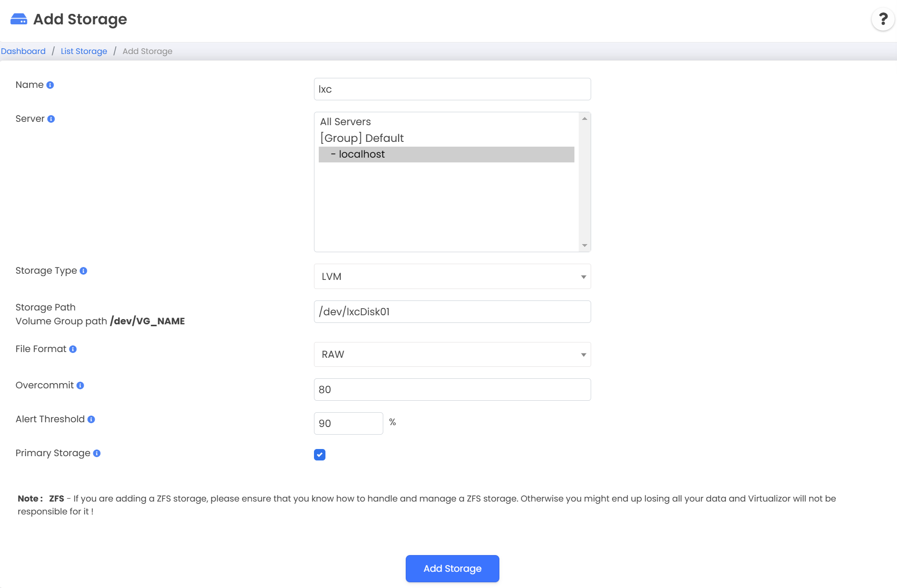The height and width of the screenshot is (588, 897).
Task: Uncheck the Primary Storage checkbox
Action: coord(320,455)
